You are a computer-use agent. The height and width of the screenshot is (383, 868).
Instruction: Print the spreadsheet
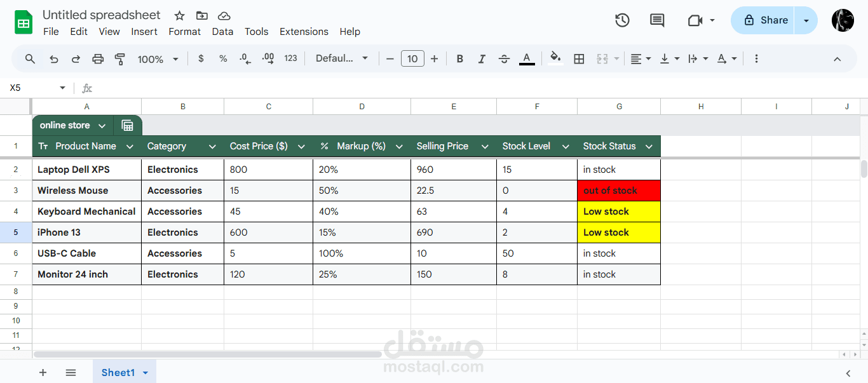98,58
